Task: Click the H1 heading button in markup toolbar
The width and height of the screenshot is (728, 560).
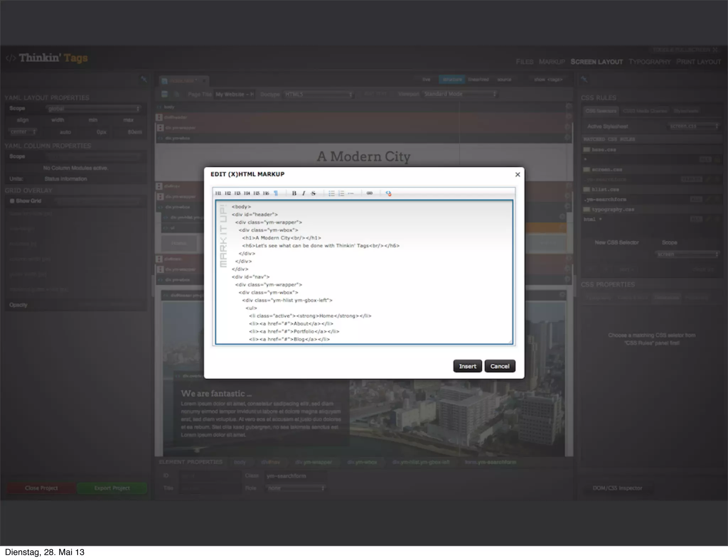Action: click(x=218, y=193)
